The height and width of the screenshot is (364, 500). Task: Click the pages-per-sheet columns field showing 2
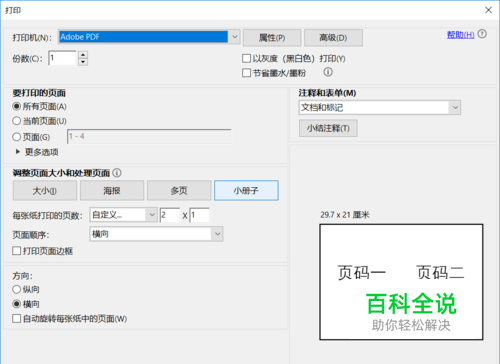[x=170, y=215]
